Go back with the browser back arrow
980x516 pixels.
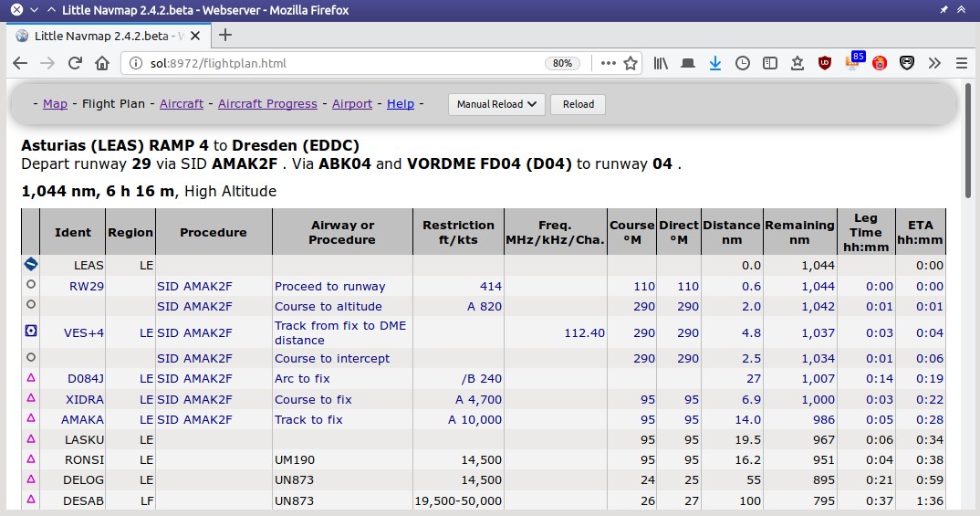coord(20,63)
